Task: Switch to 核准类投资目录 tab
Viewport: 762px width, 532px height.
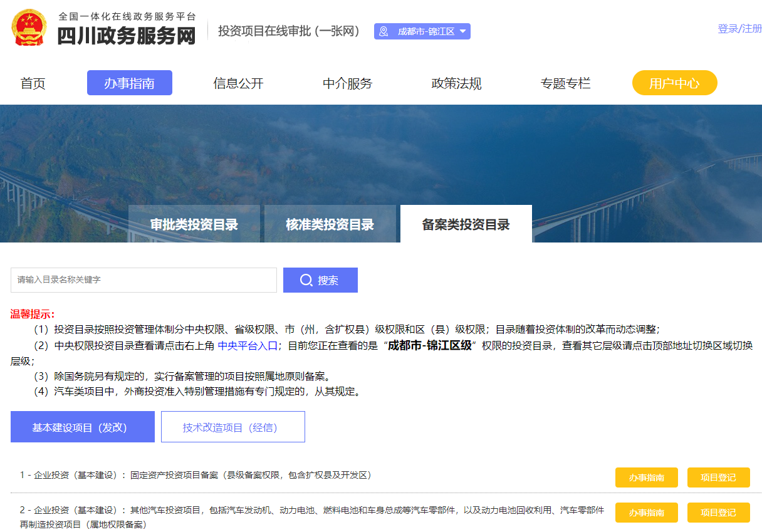Action: click(330, 224)
